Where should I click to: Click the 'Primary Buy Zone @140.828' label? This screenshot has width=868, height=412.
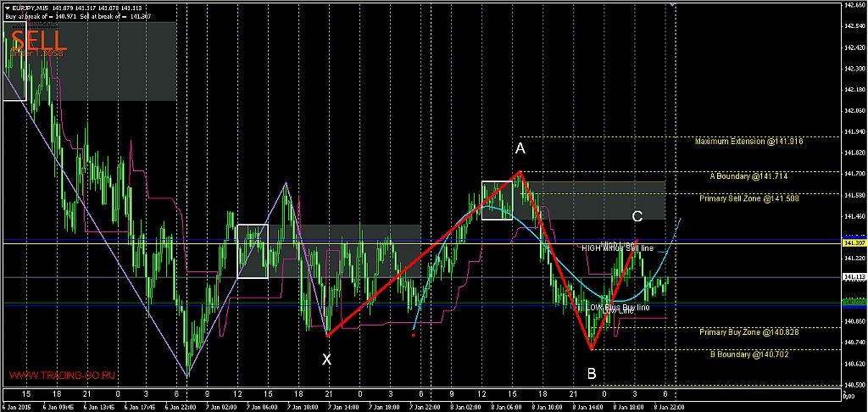coord(748,332)
